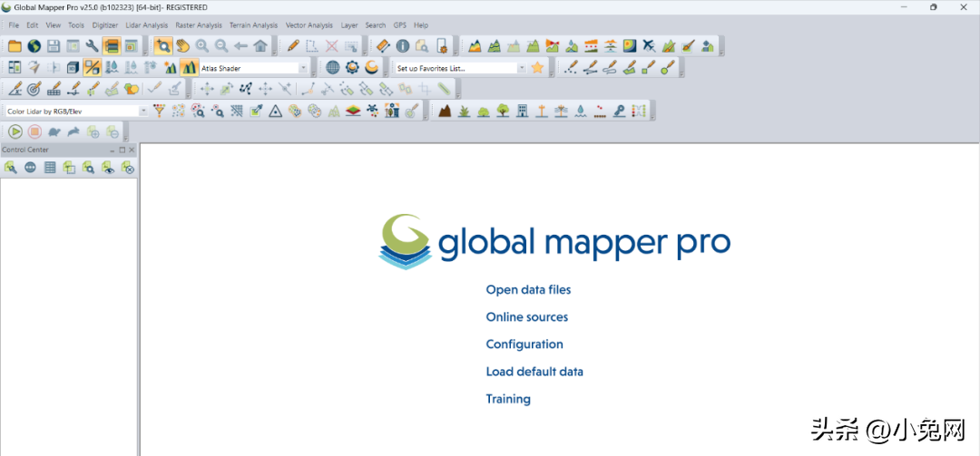Click the zoom out magnifier icon
Viewport: 980px width, 456px height.
[x=221, y=45]
